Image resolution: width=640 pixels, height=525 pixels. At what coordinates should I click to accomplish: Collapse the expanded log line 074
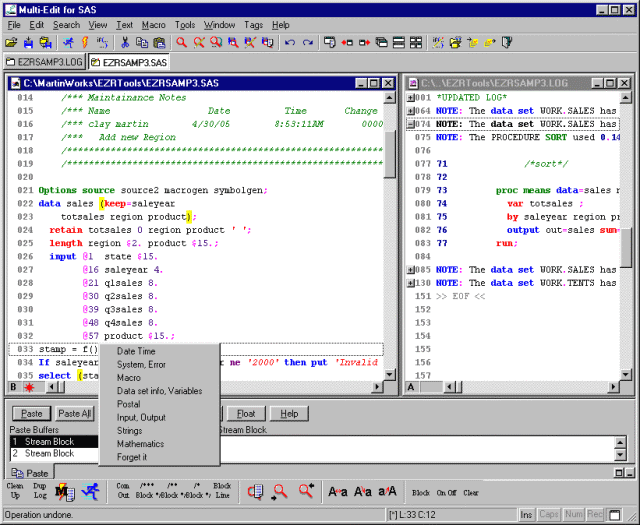412,124
